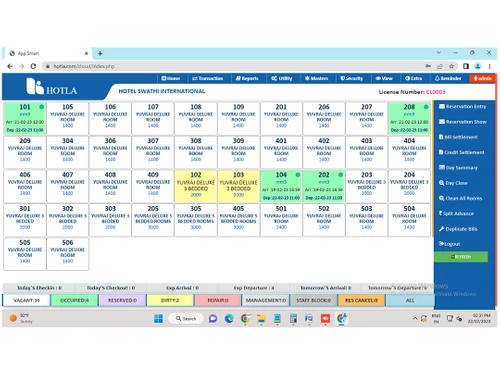Viewport: 500px width, 375px height.
Task: Filter rooms by OCCUPIED status
Action: pos(74,300)
